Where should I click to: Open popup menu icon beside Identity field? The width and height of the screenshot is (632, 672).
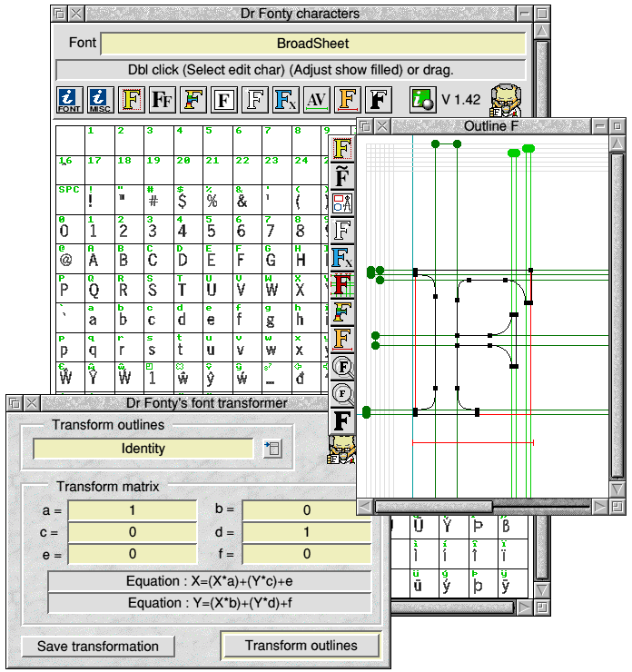[272, 449]
